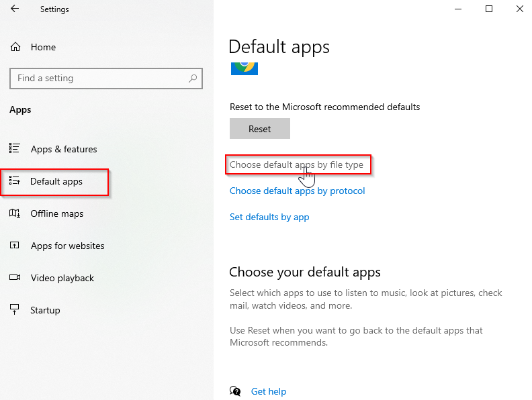Go back with the arrow icon
The width and height of the screenshot is (532, 400).
pyautogui.click(x=15, y=9)
